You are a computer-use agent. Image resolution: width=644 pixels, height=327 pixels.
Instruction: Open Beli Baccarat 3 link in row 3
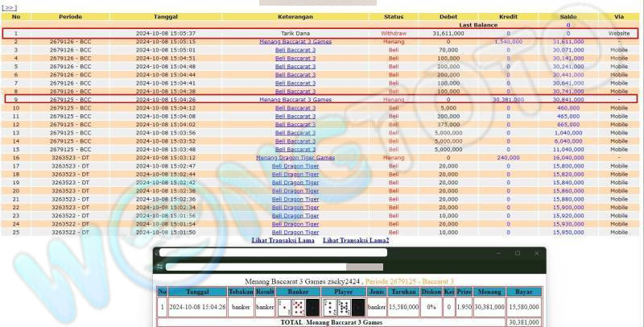pyautogui.click(x=295, y=49)
